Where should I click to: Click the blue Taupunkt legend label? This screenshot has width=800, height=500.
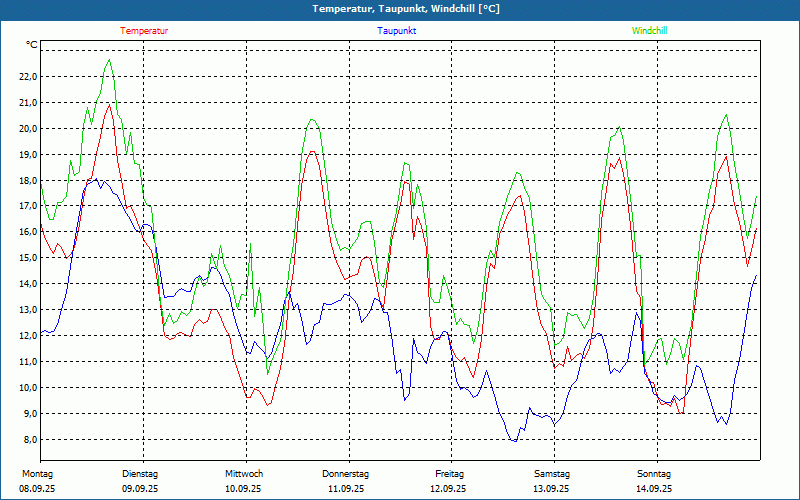pos(396,31)
